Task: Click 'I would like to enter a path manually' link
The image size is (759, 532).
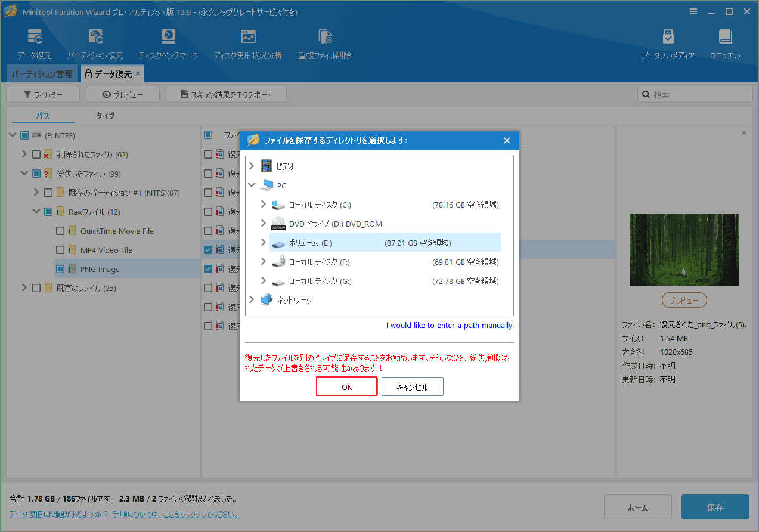Action: 450,325
